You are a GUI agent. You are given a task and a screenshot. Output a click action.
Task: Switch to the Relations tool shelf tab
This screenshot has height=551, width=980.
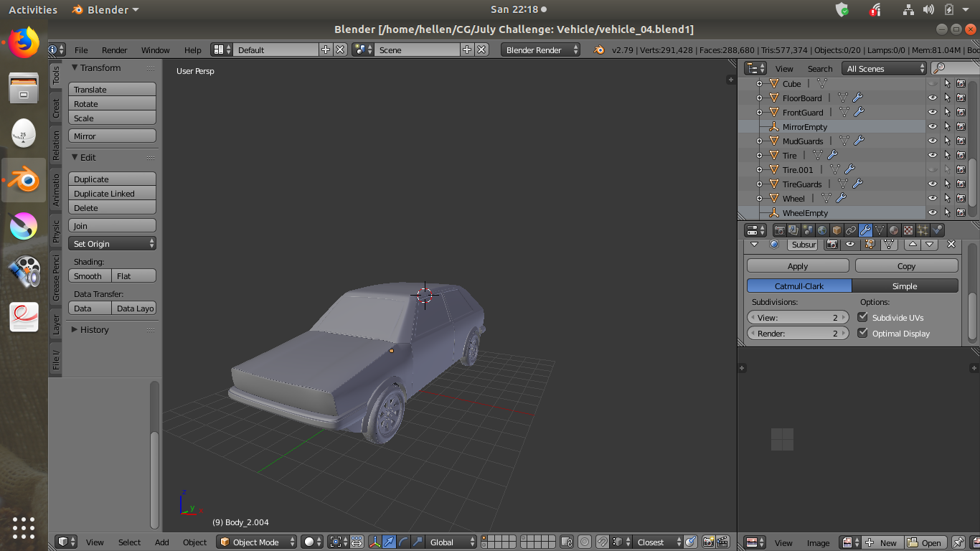(x=56, y=146)
